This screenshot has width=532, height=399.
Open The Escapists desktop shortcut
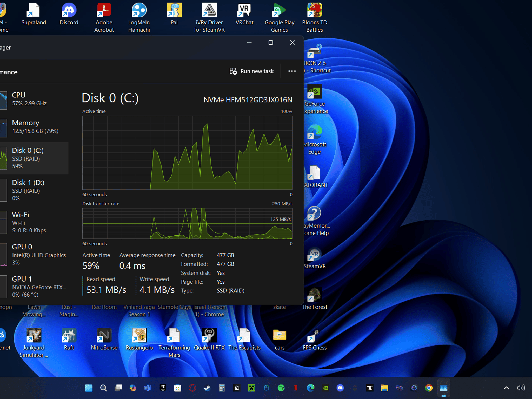[x=244, y=339]
